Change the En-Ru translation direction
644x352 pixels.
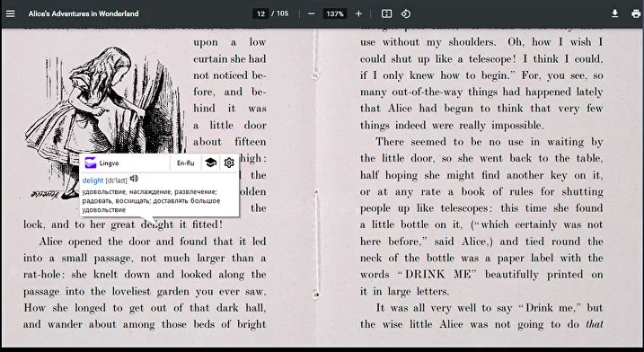[185, 163]
